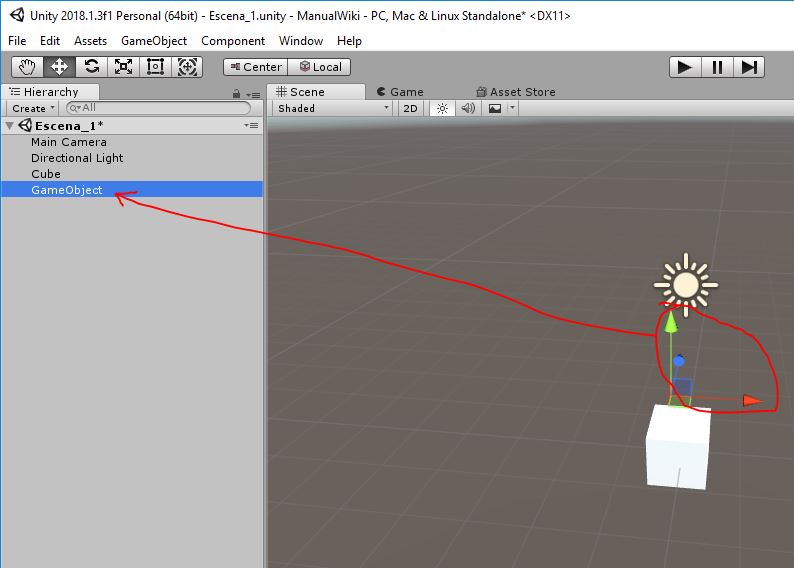This screenshot has height=568, width=794.
Task: Open the Hierarchy panel options menu
Action: 253,94
